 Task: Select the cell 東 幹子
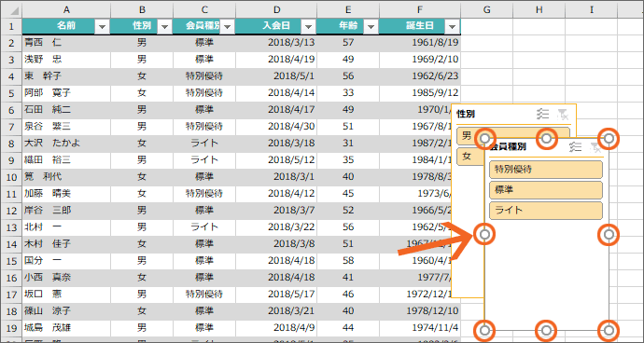66,76
